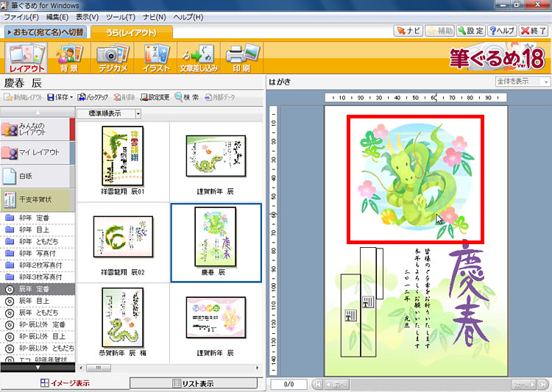Select 卯・辰以外 目上 item
552x392 pixels.
[38, 336]
